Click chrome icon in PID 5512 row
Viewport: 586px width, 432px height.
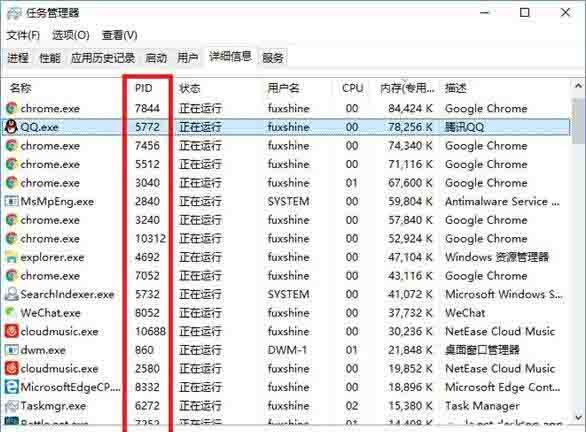pyautogui.click(x=12, y=164)
